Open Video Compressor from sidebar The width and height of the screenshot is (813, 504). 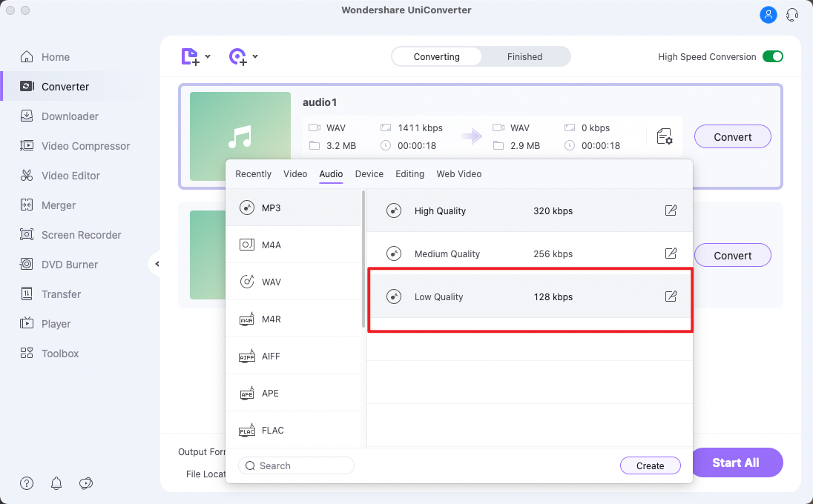75,145
